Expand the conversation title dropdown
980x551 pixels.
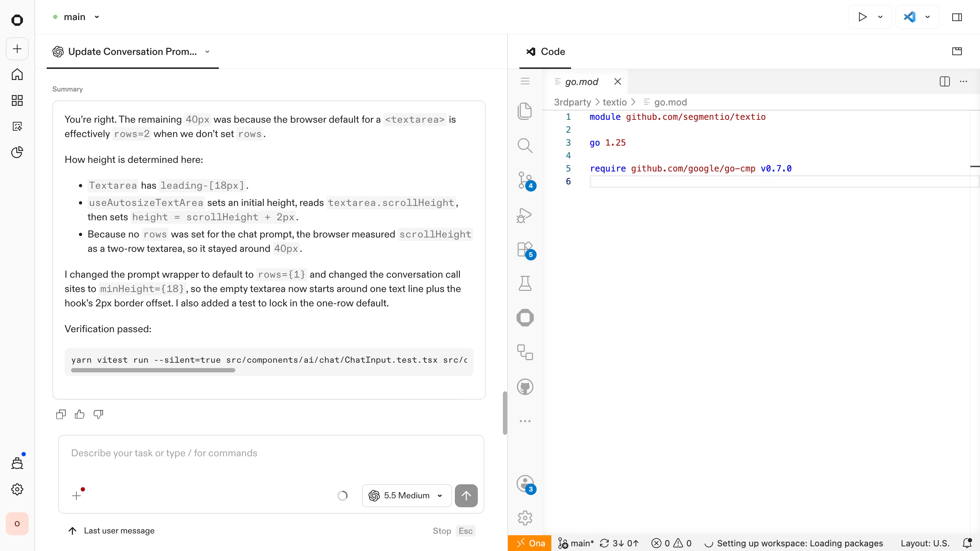pos(207,52)
